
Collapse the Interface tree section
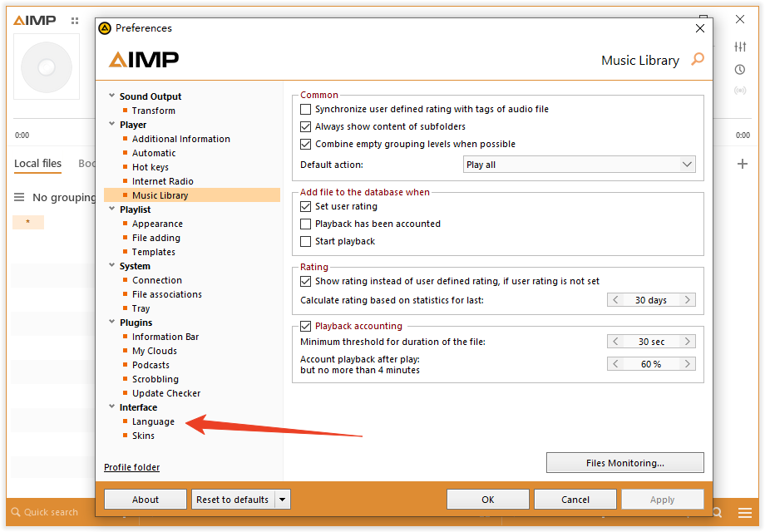111,406
